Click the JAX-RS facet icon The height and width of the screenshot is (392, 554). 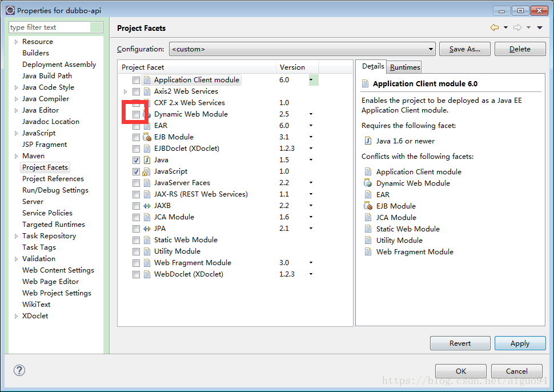[x=147, y=194]
